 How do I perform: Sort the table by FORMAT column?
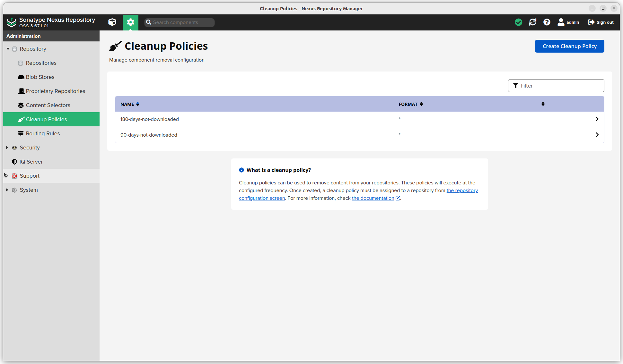(x=411, y=104)
